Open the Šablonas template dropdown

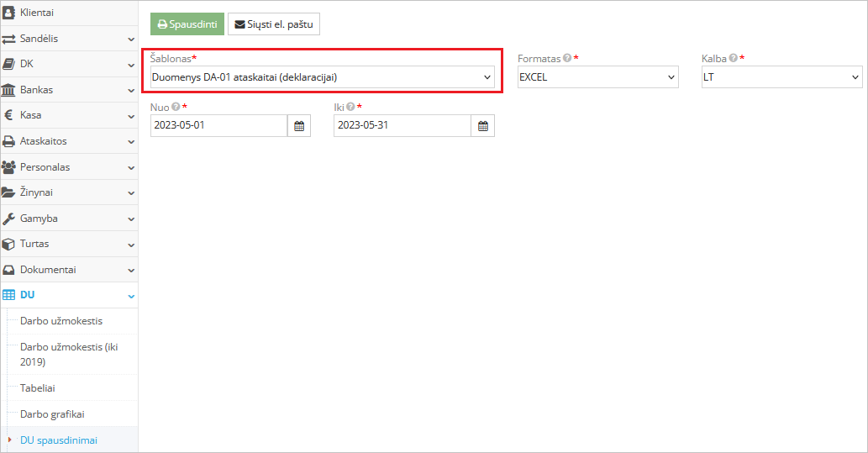(322, 77)
